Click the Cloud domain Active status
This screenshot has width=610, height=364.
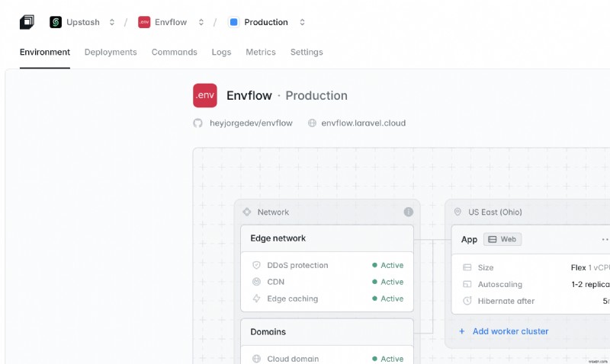tap(388, 359)
